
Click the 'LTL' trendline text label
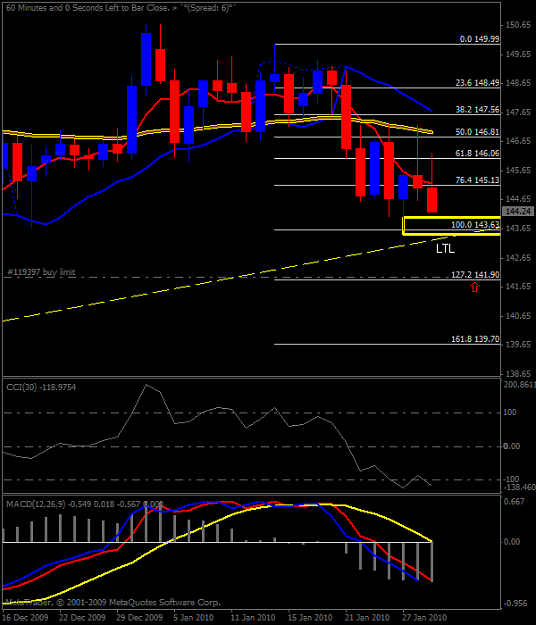tap(445, 249)
